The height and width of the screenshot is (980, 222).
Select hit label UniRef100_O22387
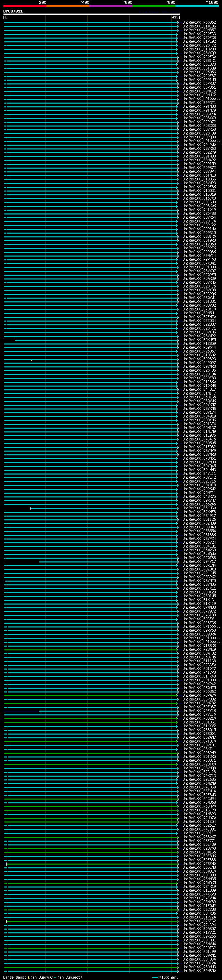tap(199, 324)
